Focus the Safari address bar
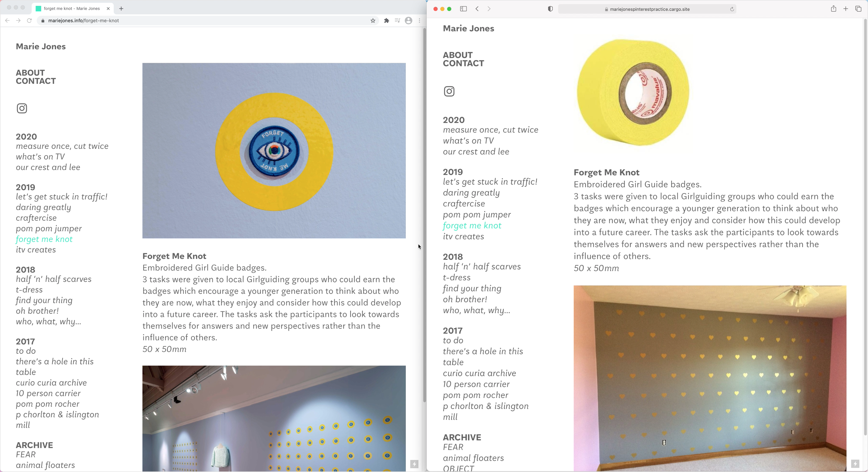 coord(647,9)
